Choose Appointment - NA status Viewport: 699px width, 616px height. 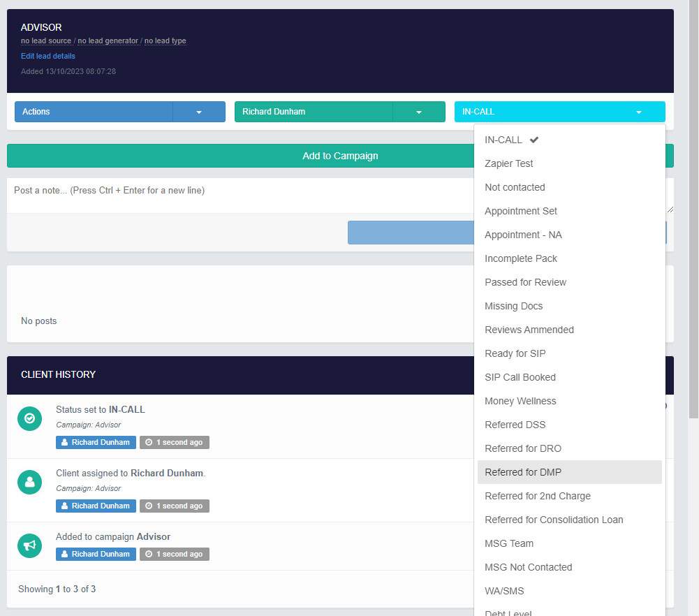[x=569, y=235]
